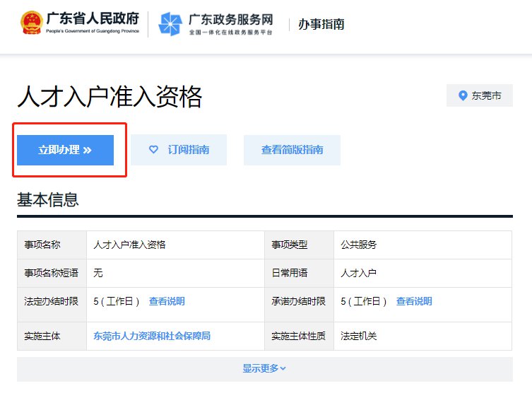The width and height of the screenshot is (532, 398).
Task: Open 查看说明 beside 承诺办结时限
Action: point(414,301)
